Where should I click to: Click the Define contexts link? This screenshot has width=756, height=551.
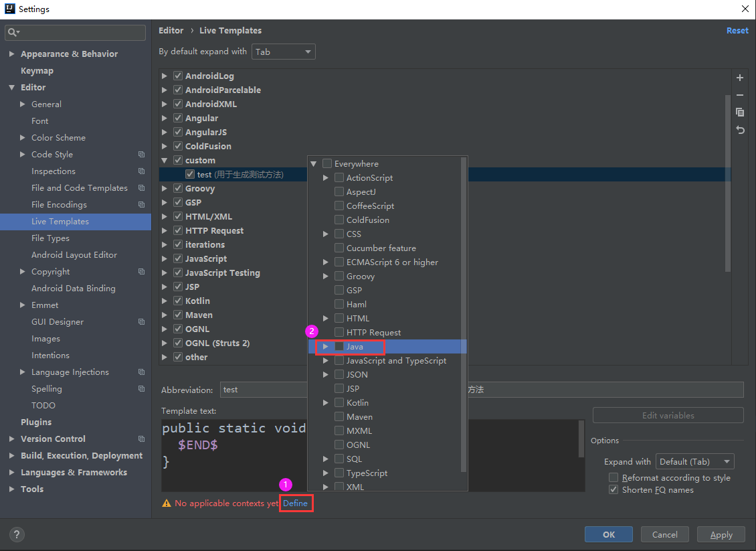pyautogui.click(x=295, y=503)
